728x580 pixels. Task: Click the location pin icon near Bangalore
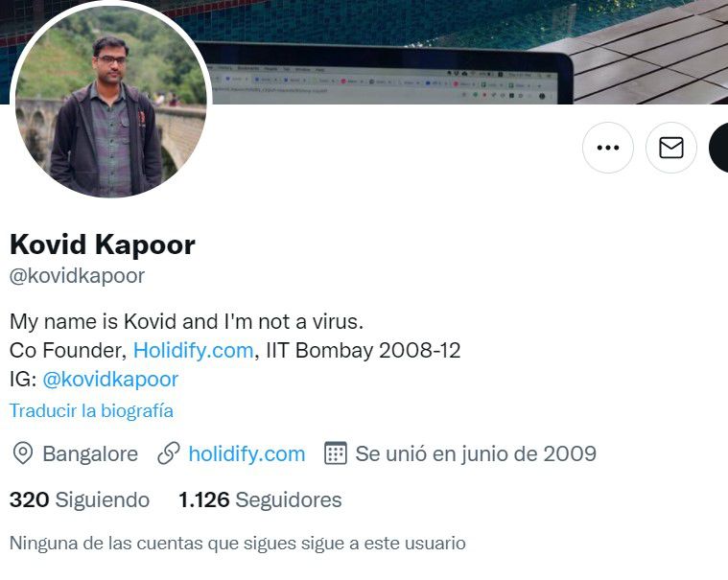(23, 453)
